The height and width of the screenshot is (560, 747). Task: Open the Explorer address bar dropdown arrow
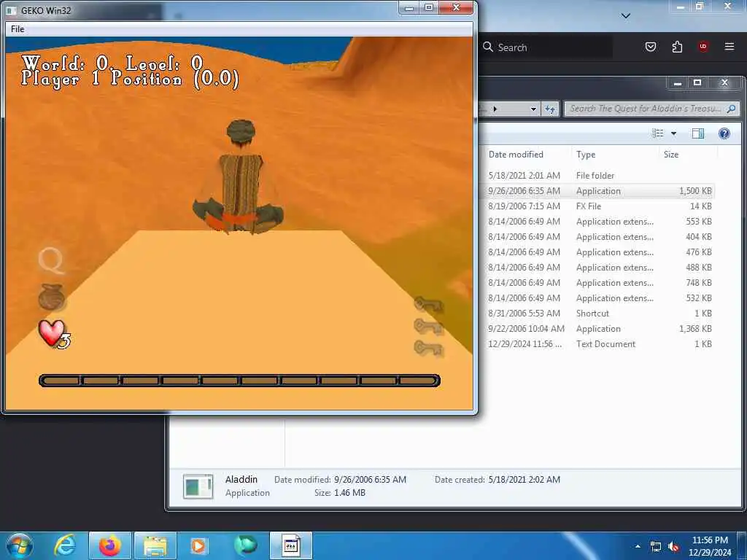pos(533,109)
